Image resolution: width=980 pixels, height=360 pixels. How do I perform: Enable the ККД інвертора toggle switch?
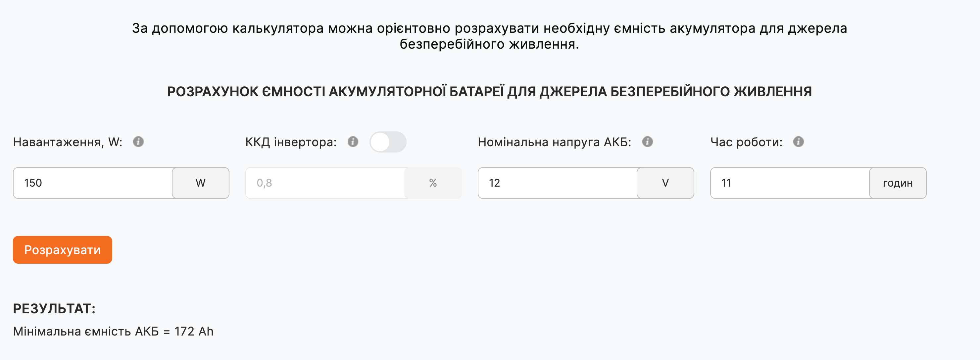point(388,142)
